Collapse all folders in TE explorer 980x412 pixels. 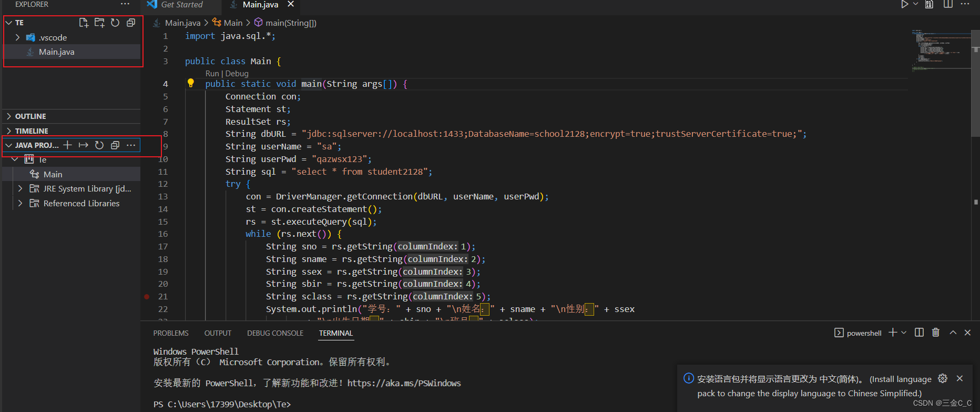[131, 23]
